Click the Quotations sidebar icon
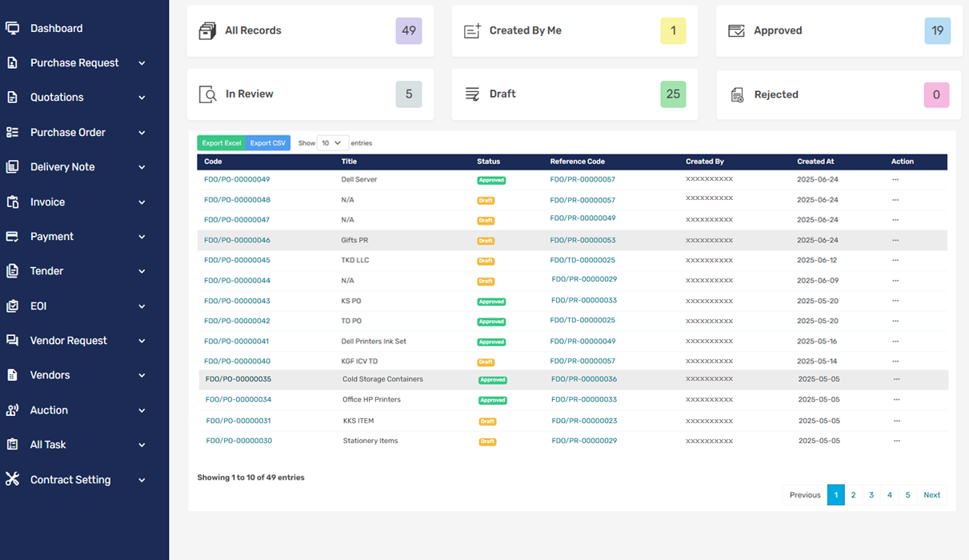 (x=12, y=97)
